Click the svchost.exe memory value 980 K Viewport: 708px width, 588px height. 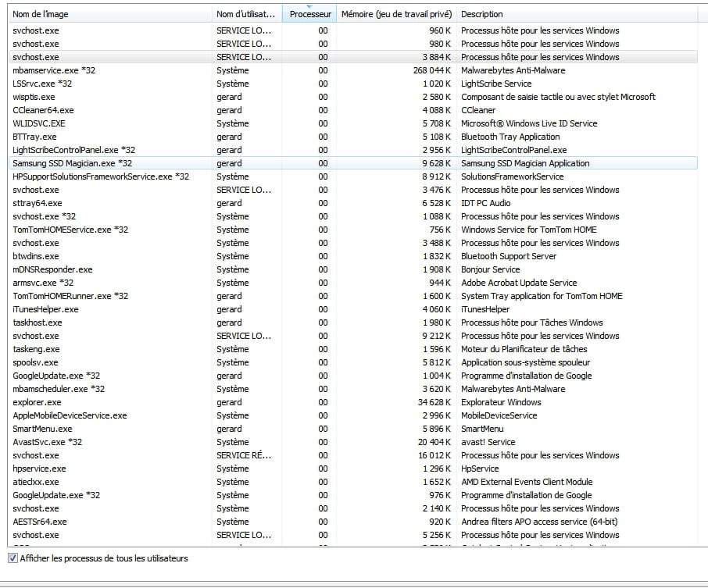click(x=440, y=44)
